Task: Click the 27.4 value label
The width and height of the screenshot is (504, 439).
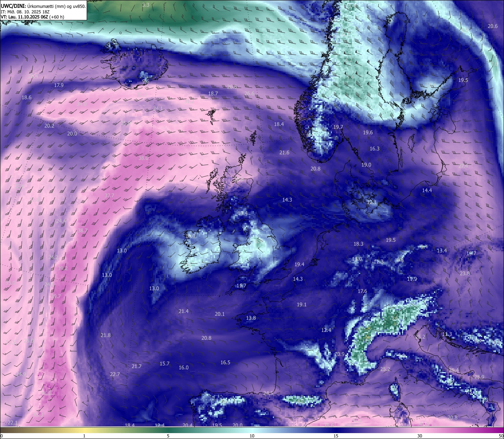Action: tap(463, 166)
